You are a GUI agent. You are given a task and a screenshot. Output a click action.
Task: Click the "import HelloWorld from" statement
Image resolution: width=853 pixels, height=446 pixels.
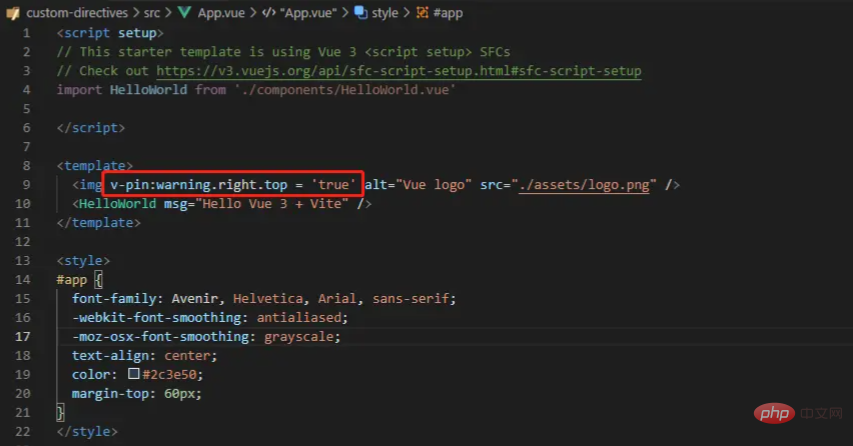pyautogui.click(x=141, y=90)
